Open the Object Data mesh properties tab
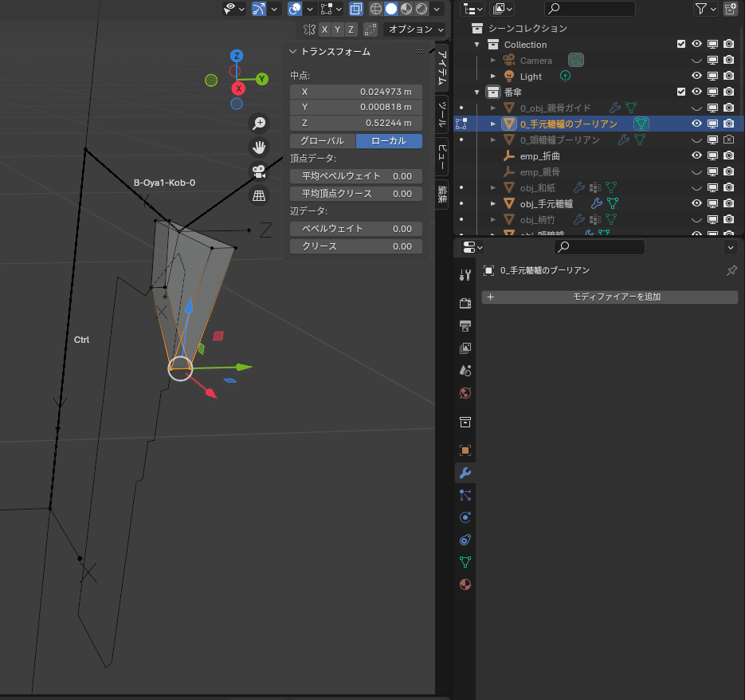Screen dimensions: 745x700 coord(465,562)
